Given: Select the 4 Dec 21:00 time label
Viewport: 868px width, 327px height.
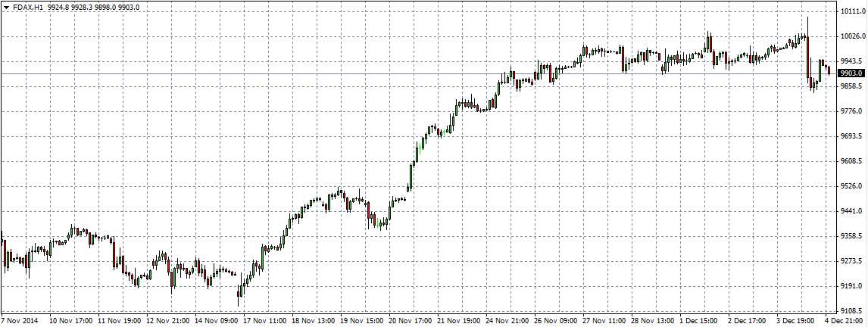Looking at the screenshot, I should [842, 321].
